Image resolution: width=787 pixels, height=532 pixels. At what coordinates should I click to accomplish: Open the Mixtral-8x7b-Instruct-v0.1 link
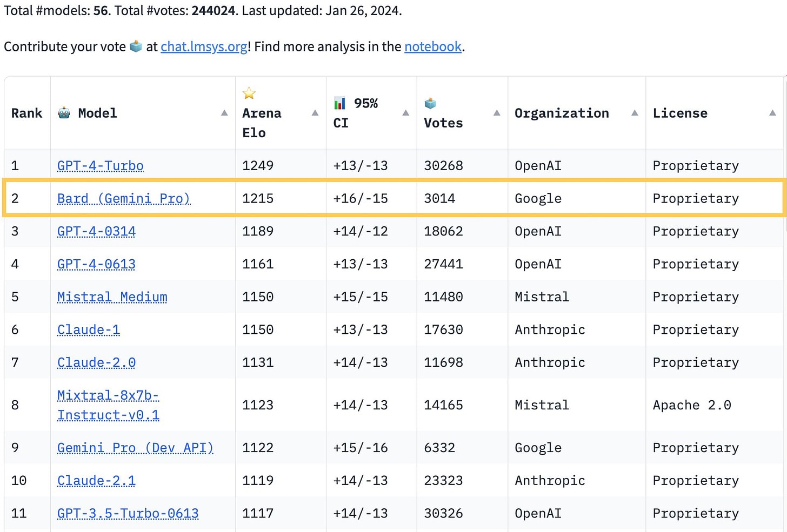(x=108, y=405)
